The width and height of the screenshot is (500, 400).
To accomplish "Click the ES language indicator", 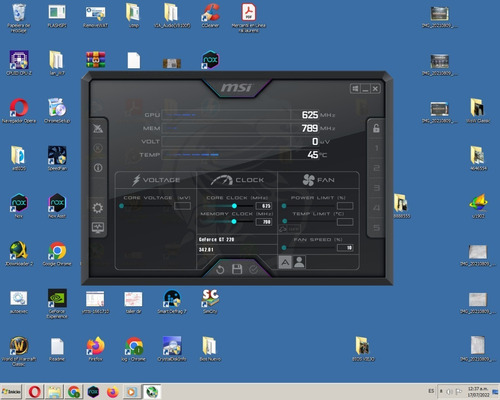I will tap(431, 391).
